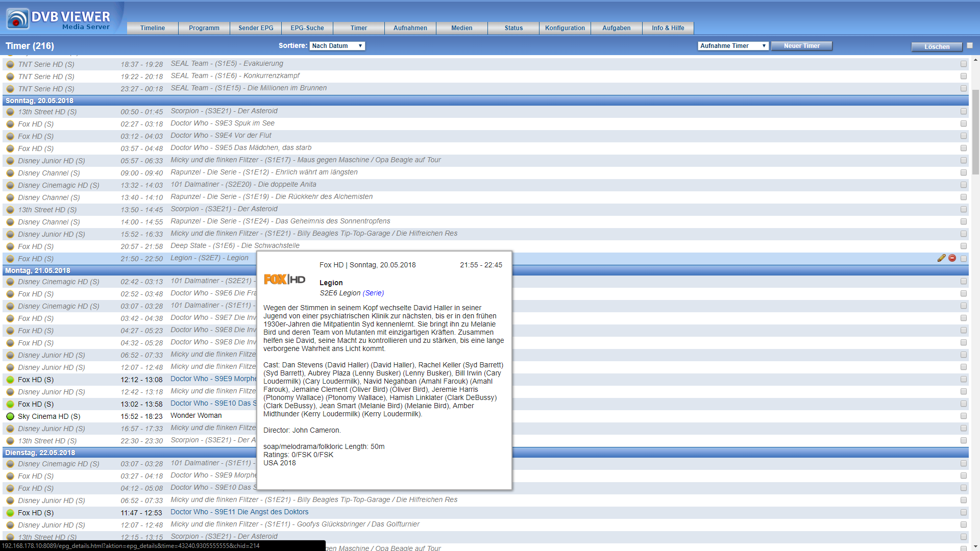The image size is (980, 551).
Task: Tick checkbox for 101 Dalmatiner doppelte Anita row
Action: point(964,185)
